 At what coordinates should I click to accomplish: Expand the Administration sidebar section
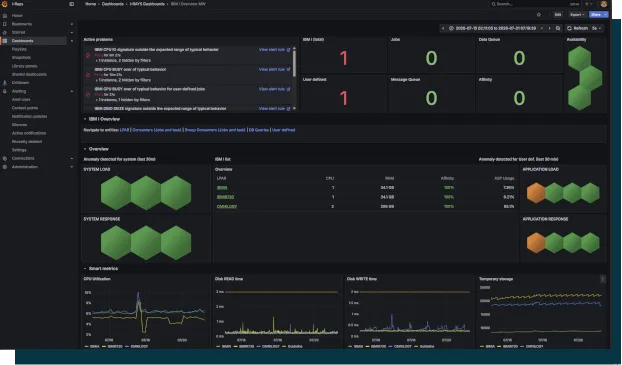72,167
